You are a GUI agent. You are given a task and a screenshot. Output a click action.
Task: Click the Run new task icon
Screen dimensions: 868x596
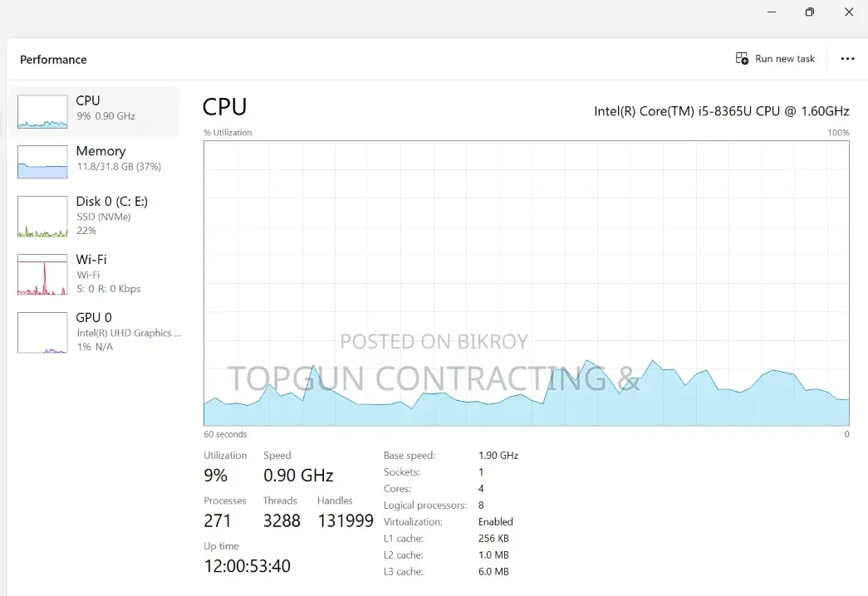tap(742, 58)
